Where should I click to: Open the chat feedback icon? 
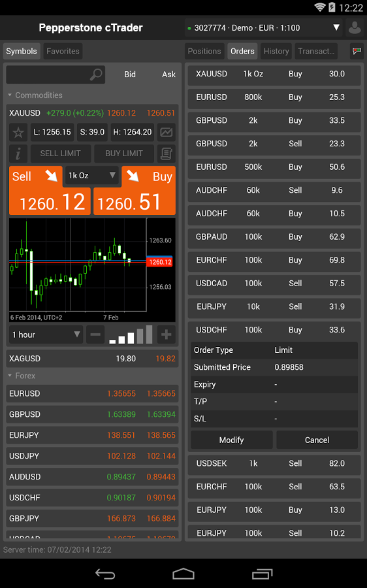pos(357,51)
